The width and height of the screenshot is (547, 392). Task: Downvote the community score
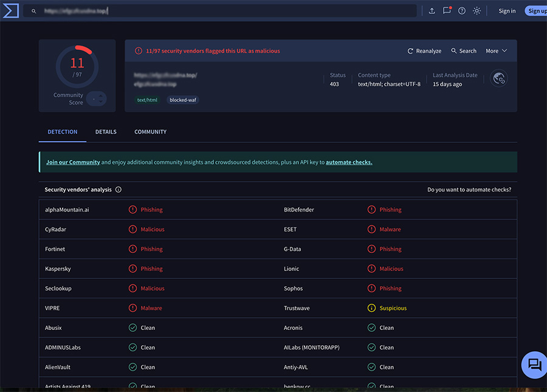click(100, 101)
